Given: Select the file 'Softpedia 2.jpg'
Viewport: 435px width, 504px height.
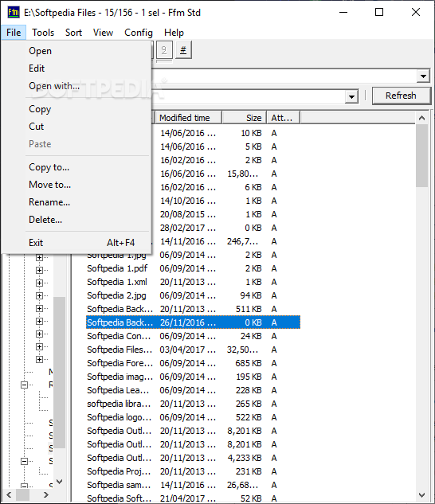Looking at the screenshot, I should coord(116,295).
